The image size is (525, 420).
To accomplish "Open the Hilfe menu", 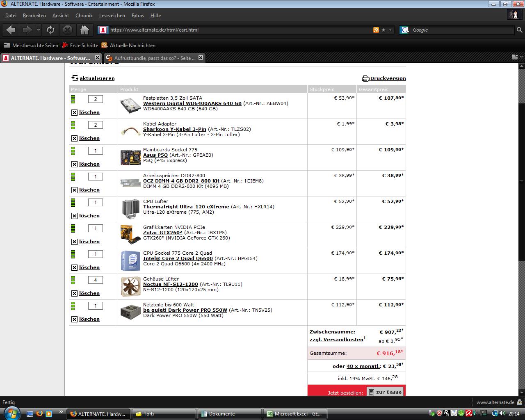I will 155,16.
